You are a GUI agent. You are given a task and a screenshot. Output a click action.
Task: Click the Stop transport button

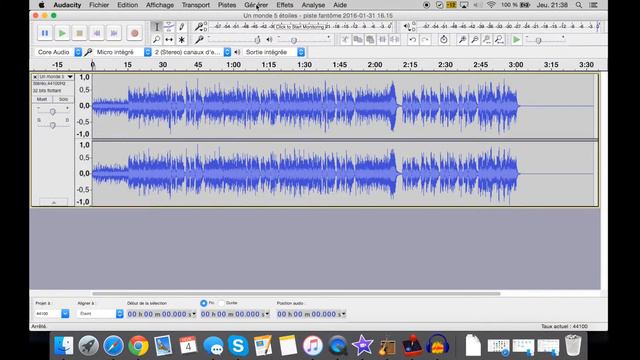pyautogui.click(x=80, y=33)
